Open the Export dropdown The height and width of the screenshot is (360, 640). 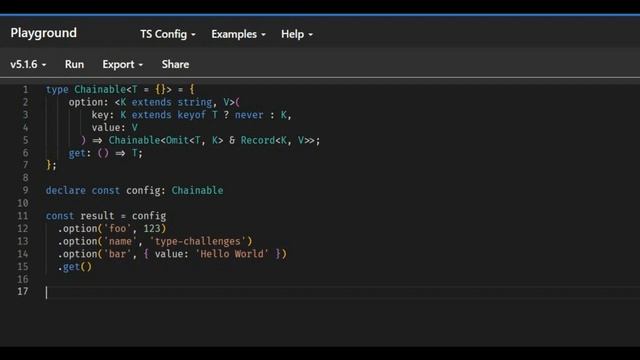click(x=122, y=64)
